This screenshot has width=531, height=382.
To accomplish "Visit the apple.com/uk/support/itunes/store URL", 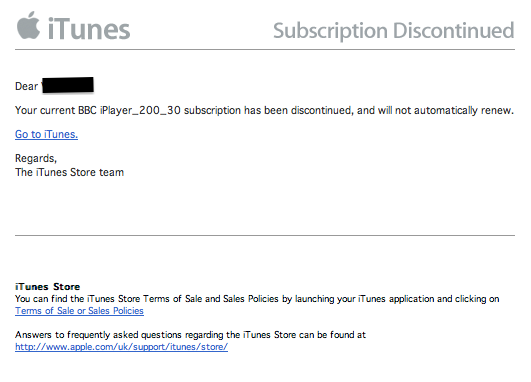I will 121,347.
